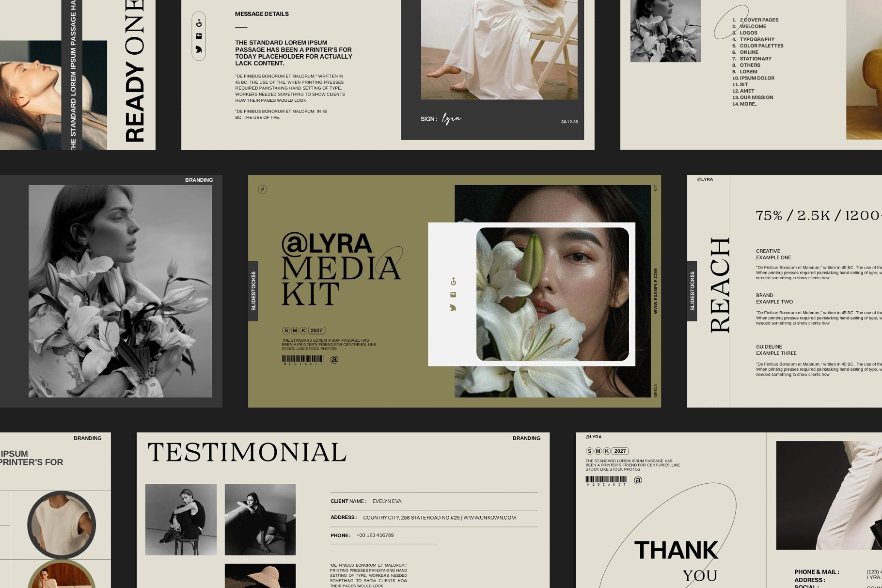The width and height of the screenshot is (882, 588).
Task: Click the wallet icon in the Message Details pill
Action: pos(198,35)
